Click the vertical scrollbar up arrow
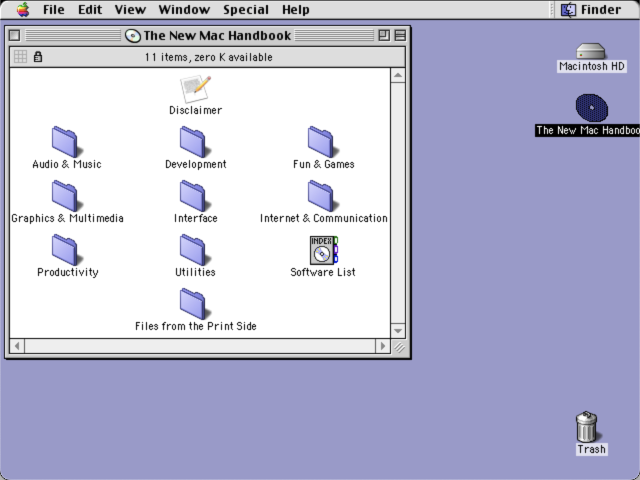The image size is (640, 480). 398,76
